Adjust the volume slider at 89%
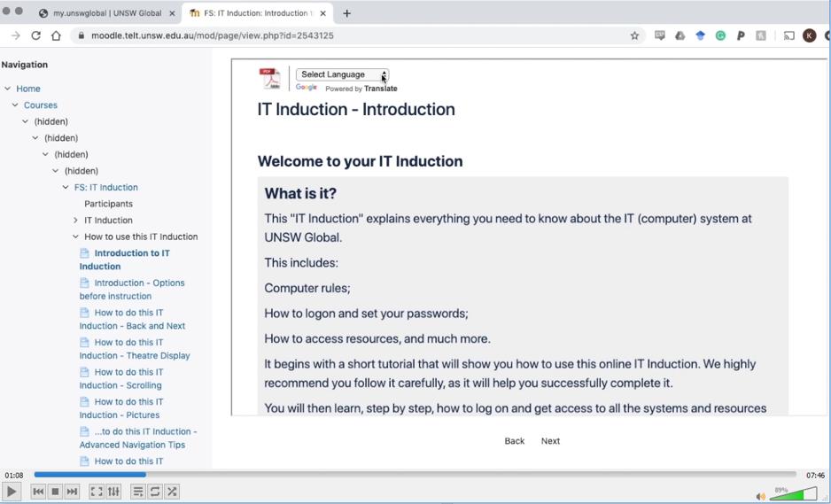 [793, 493]
